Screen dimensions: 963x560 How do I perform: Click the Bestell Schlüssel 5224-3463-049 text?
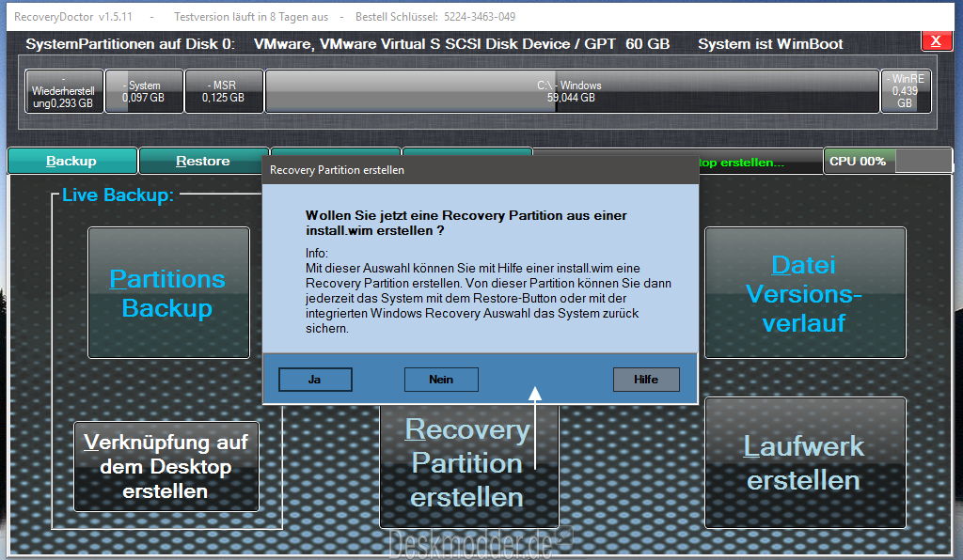tap(435, 17)
